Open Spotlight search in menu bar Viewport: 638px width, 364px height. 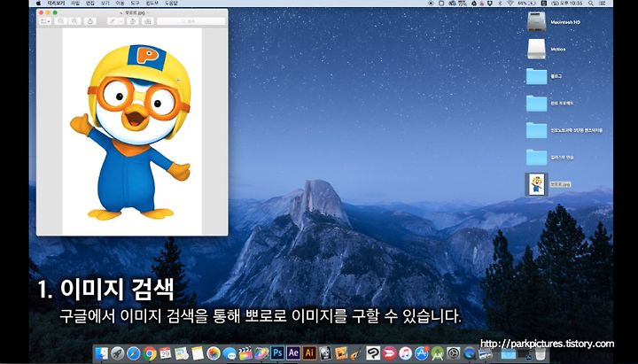coord(590,4)
